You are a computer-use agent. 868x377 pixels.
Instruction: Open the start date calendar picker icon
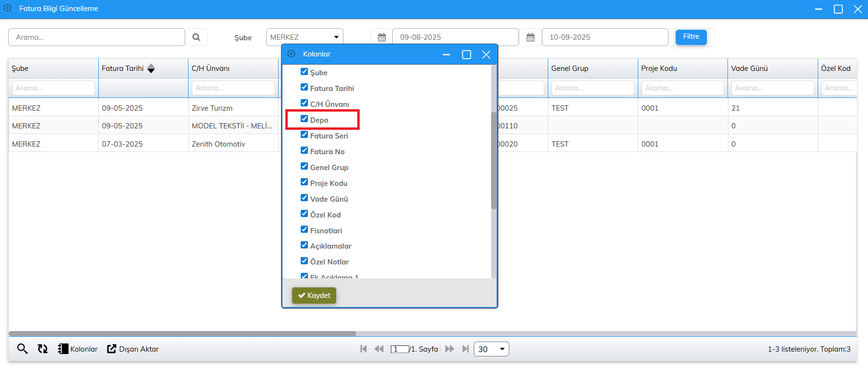tap(382, 37)
